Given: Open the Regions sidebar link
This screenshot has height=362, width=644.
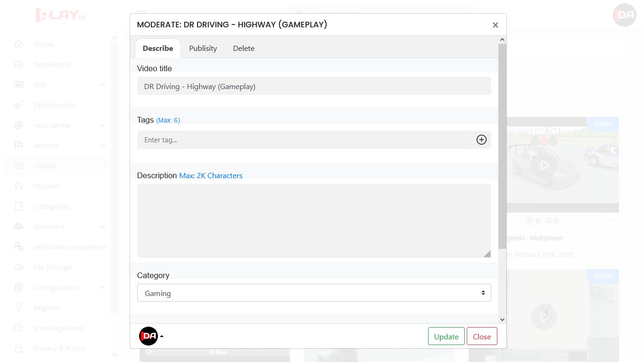Looking at the screenshot, I should [46, 308].
